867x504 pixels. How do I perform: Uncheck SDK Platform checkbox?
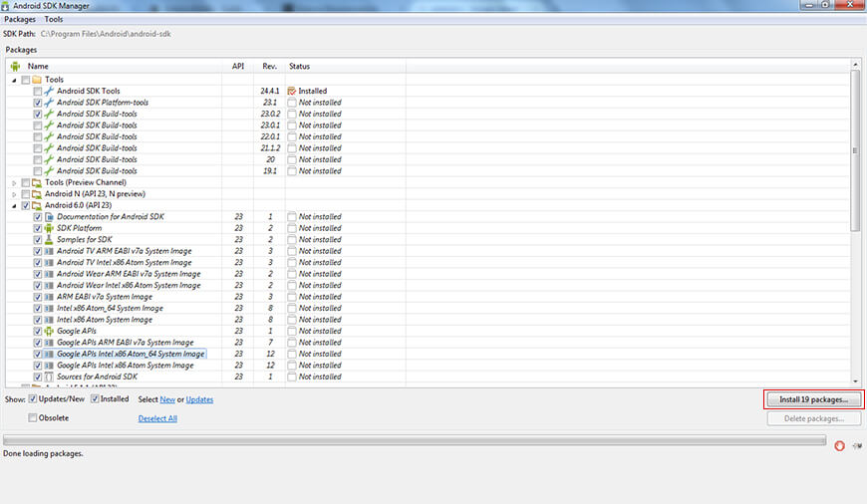[x=38, y=228]
